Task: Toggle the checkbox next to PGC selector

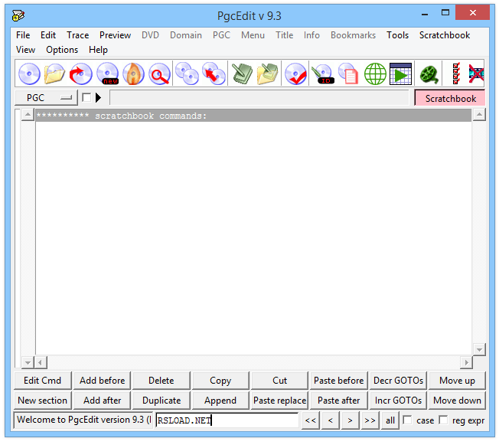Action: point(86,97)
